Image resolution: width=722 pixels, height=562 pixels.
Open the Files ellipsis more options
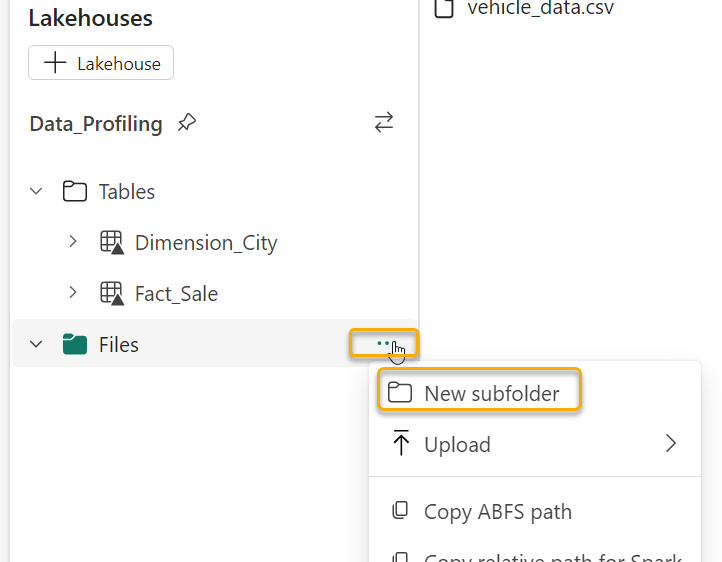383,343
